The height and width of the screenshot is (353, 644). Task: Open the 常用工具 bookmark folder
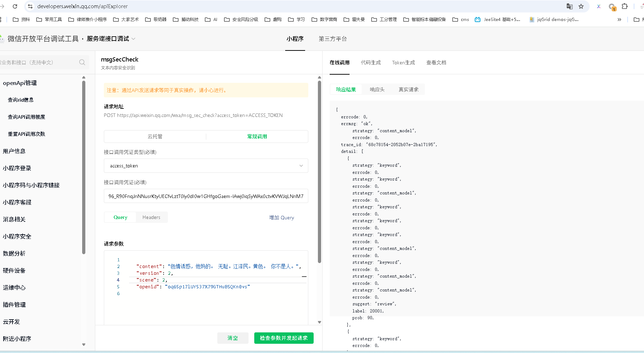(x=49, y=20)
